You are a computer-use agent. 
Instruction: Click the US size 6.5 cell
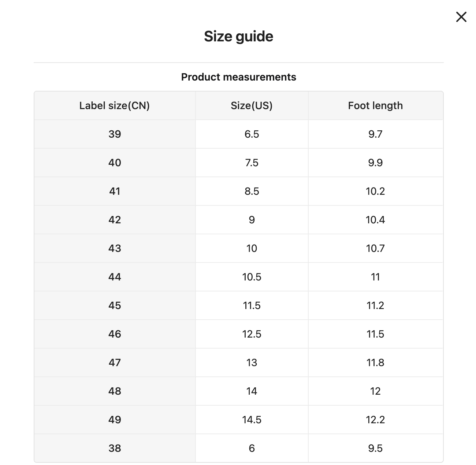pos(252,134)
